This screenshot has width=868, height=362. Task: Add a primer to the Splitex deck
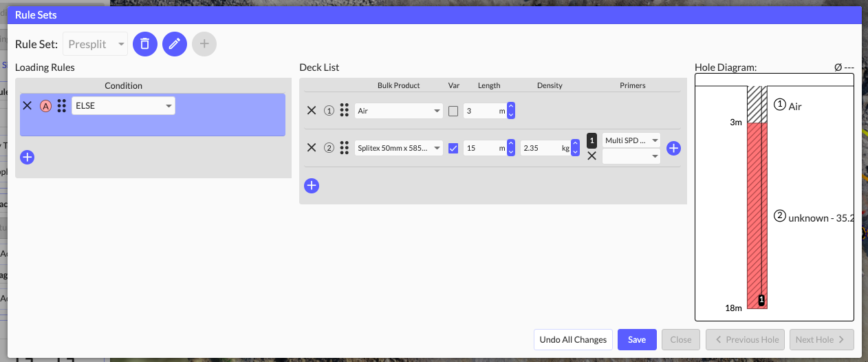point(673,147)
